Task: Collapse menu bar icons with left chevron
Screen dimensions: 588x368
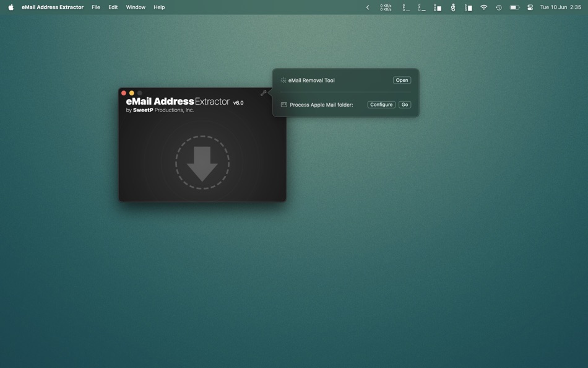Action: (368, 7)
